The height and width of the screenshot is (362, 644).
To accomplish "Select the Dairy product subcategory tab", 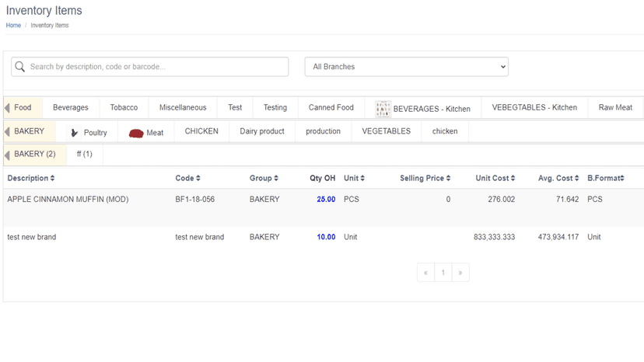I will [x=262, y=131].
